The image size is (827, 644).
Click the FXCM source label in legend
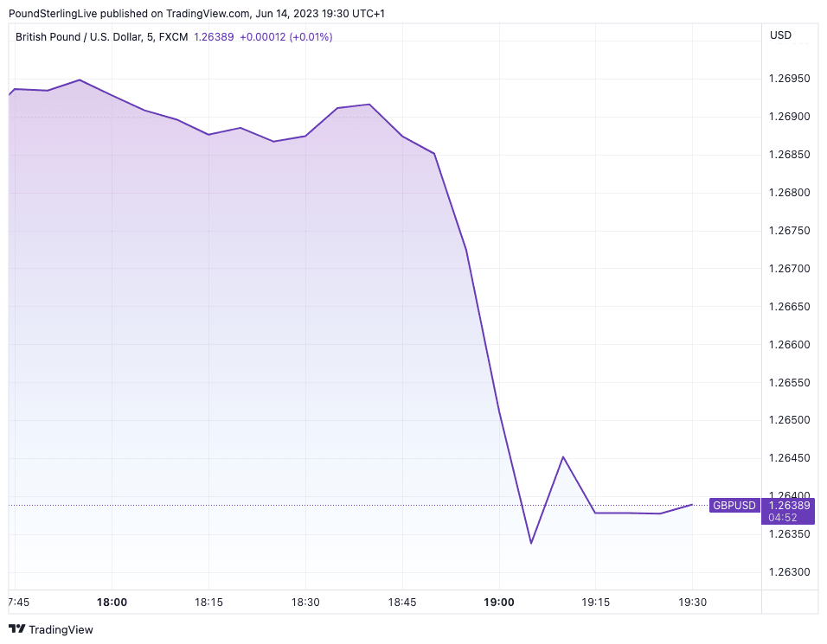[x=173, y=37]
